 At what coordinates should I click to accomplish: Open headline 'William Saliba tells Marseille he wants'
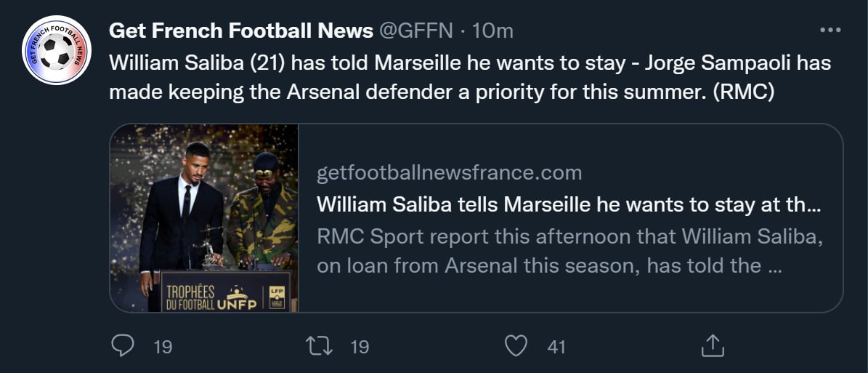[x=569, y=205]
